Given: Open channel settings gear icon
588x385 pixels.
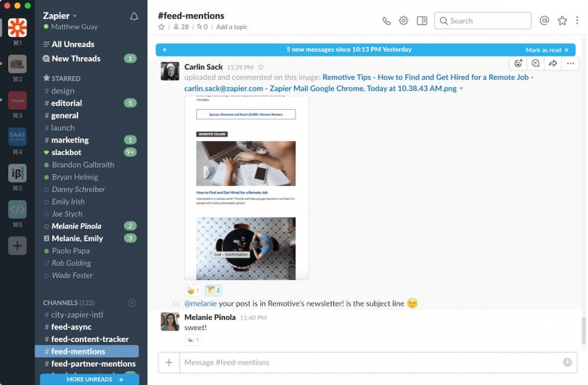Looking at the screenshot, I should point(404,21).
